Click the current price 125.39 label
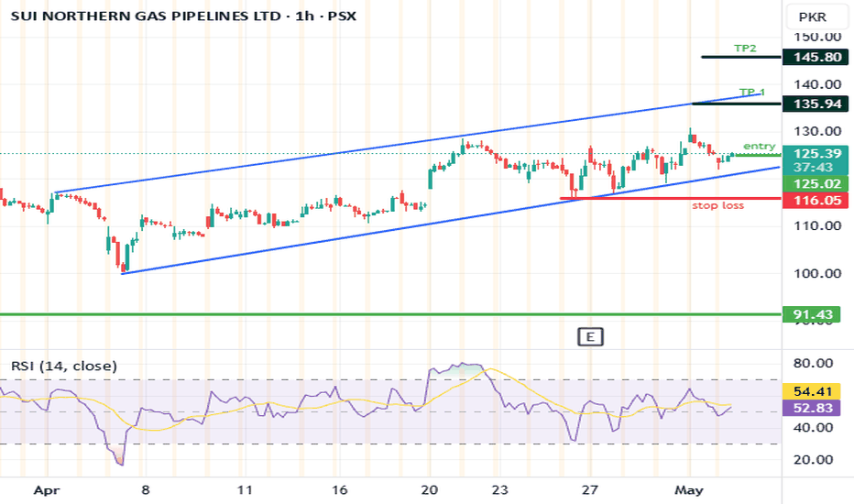Image resolution: width=854 pixels, height=504 pixels. (x=815, y=153)
